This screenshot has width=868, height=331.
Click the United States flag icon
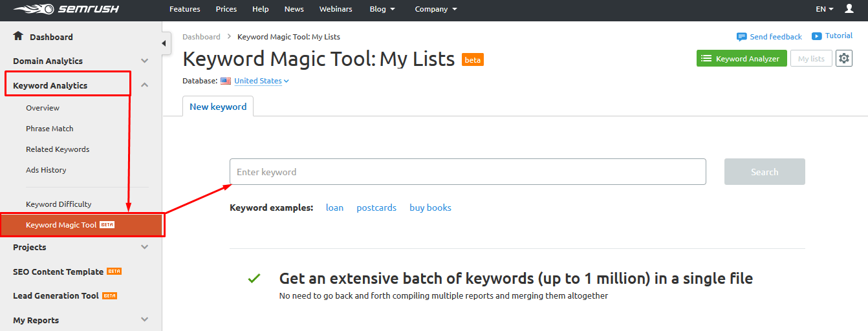[226, 81]
